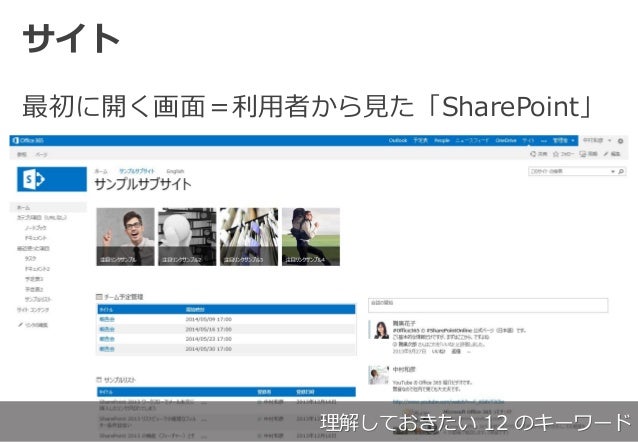Open event dated 2014/05/09 17:00

(107, 319)
